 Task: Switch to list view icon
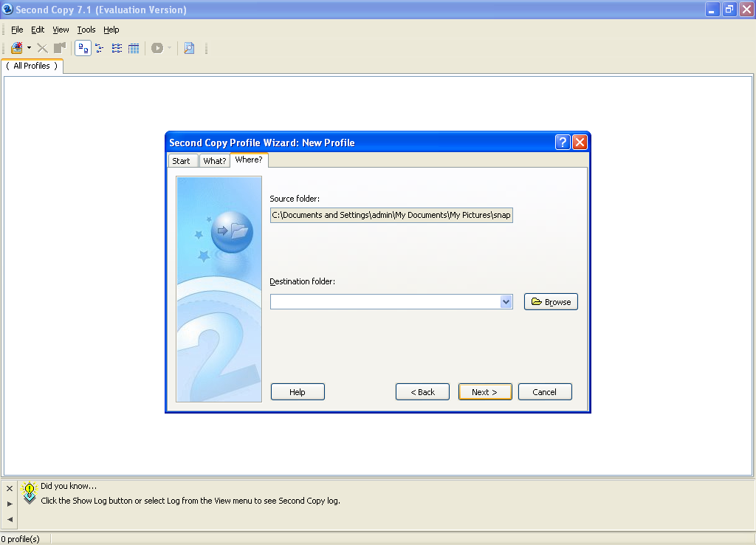coord(117,48)
